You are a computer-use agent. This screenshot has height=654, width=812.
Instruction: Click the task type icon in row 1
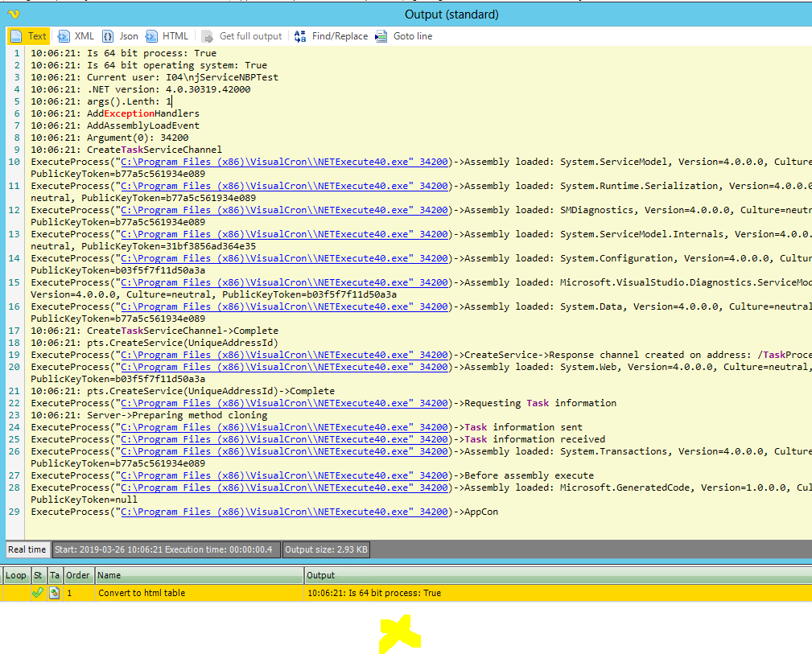click(54, 593)
